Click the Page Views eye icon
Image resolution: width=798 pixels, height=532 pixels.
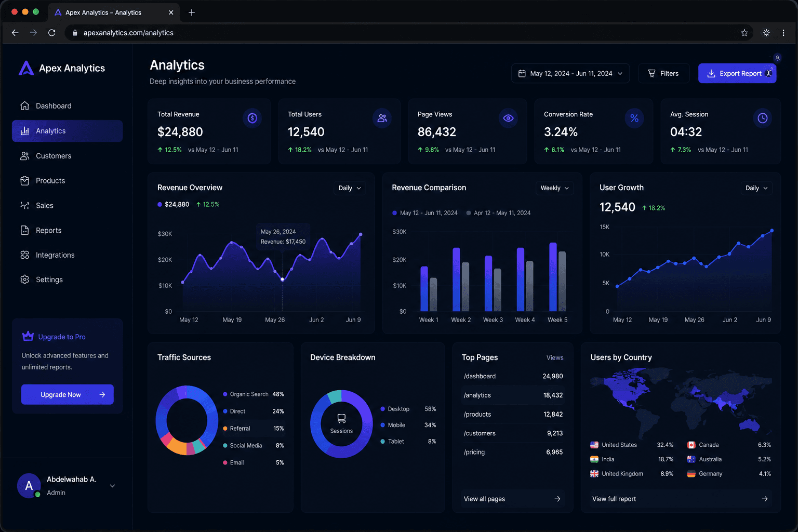coord(508,118)
